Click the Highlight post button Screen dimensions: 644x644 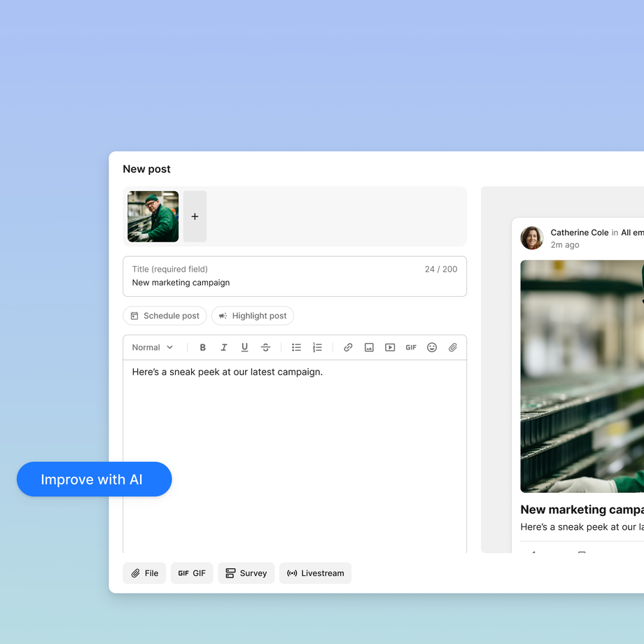tap(253, 316)
